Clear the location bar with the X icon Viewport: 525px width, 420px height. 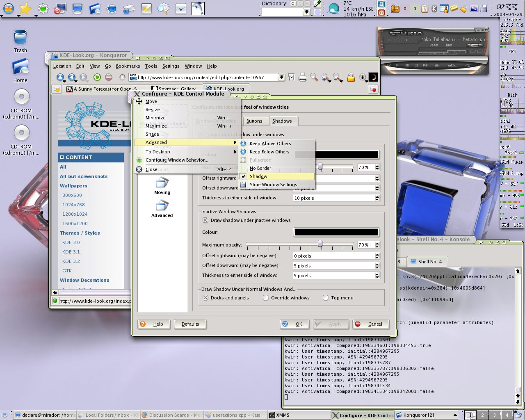pyautogui.click(x=122, y=77)
